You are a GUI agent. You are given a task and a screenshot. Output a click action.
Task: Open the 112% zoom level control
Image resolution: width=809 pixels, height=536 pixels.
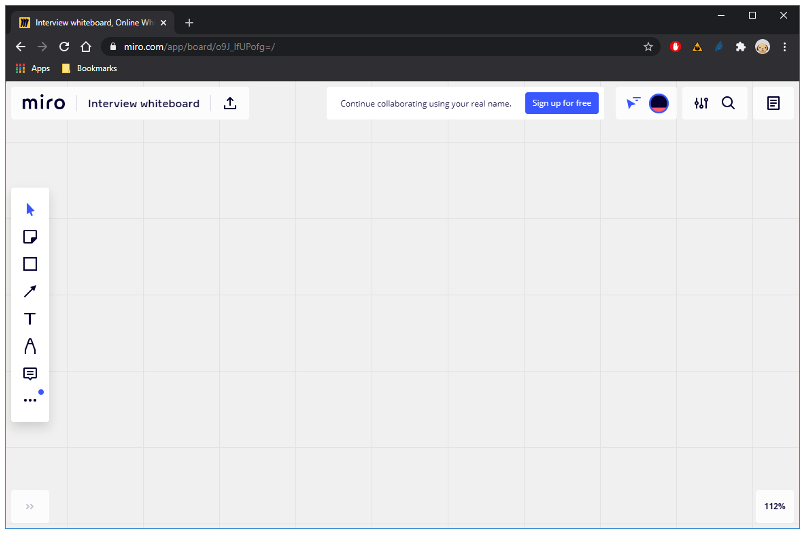click(774, 506)
